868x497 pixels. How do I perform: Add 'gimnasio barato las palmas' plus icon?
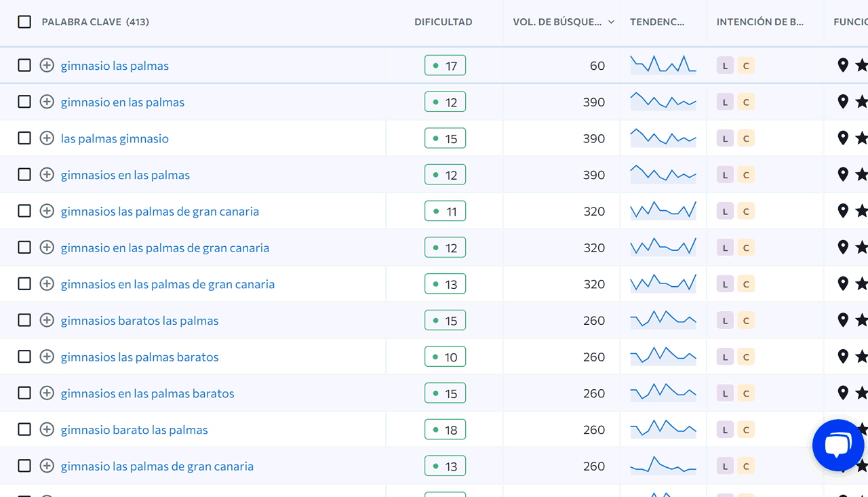point(47,429)
